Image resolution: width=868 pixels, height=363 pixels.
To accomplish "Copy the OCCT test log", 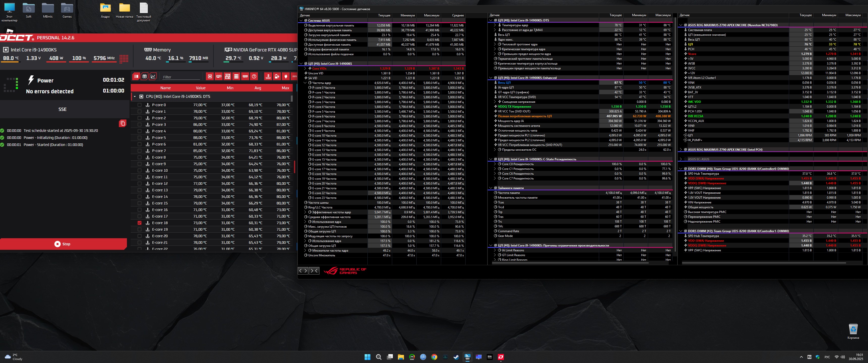I will [123, 123].
